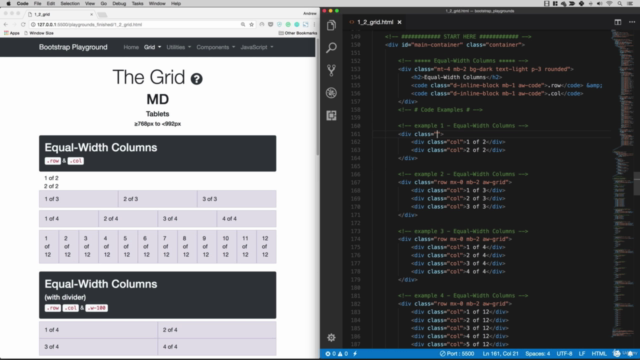
Task: Expand the Grid navbar dropdown
Action: click(152, 47)
